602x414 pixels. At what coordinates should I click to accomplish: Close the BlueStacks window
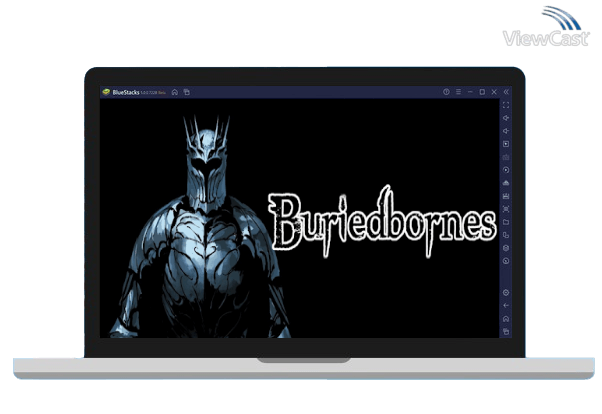(494, 92)
